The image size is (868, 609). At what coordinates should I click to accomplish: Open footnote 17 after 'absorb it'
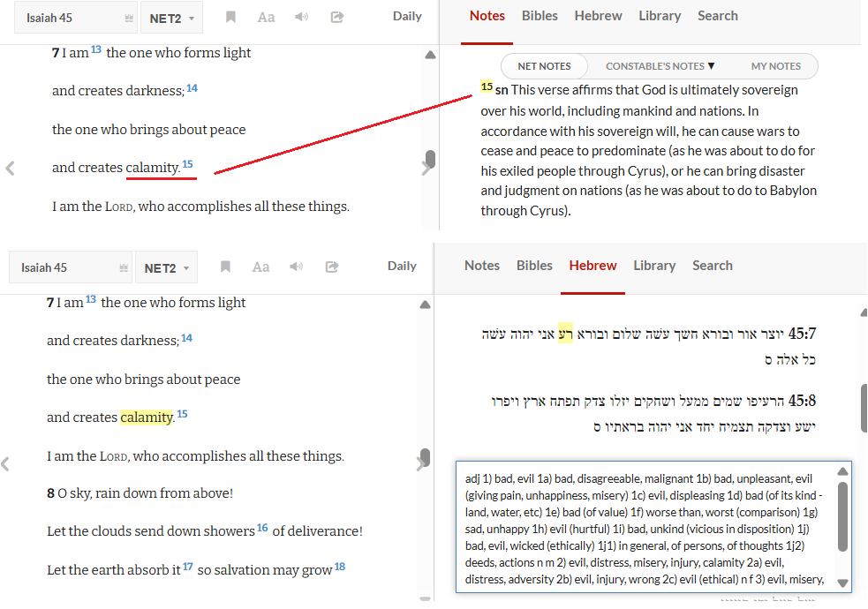coord(188,567)
